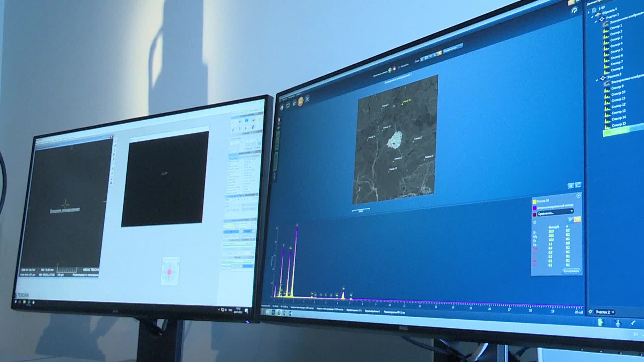644x362 pixels.
Task: Click the electron image icon under Участок 2
Action: (606, 84)
